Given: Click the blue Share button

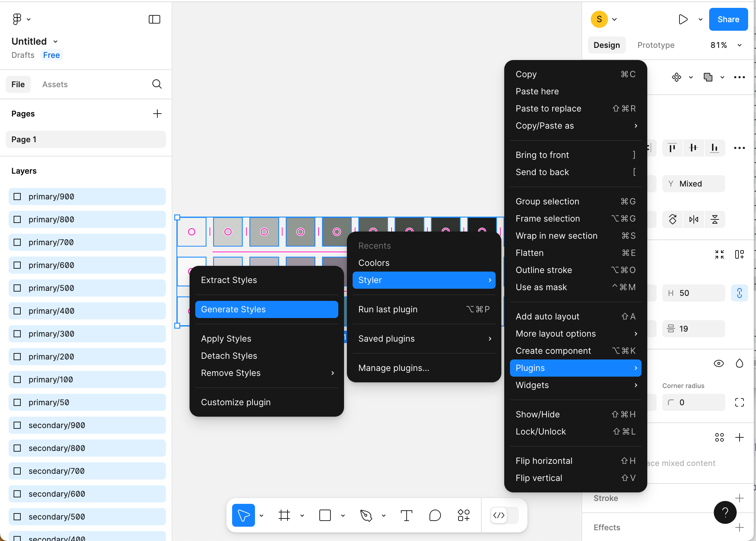Looking at the screenshot, I should [x=728, y=19].
